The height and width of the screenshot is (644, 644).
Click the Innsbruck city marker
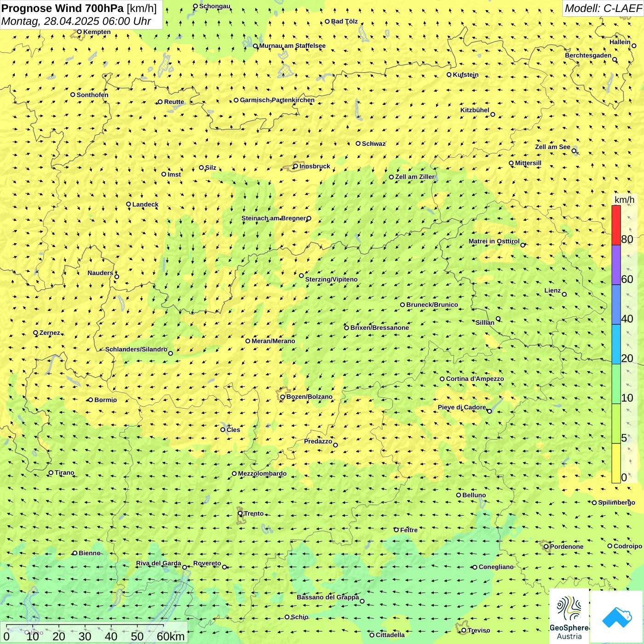point(296,167)
